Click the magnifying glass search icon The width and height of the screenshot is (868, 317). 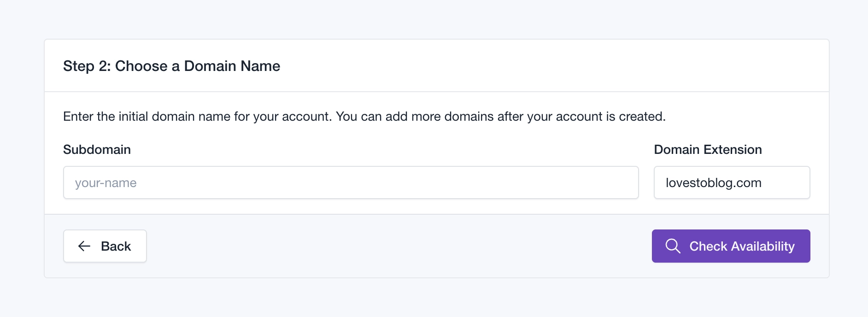click(x=673, y=246)
